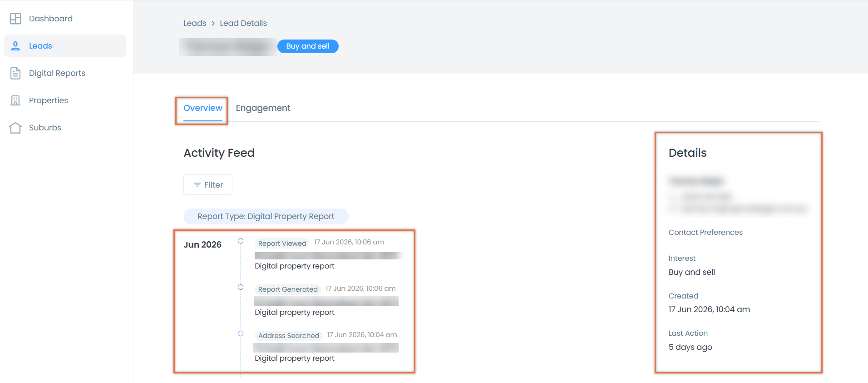Select the Report Generated timeline marker
The height and width of the screenshot is (383, 868).
tap(241, 287)
